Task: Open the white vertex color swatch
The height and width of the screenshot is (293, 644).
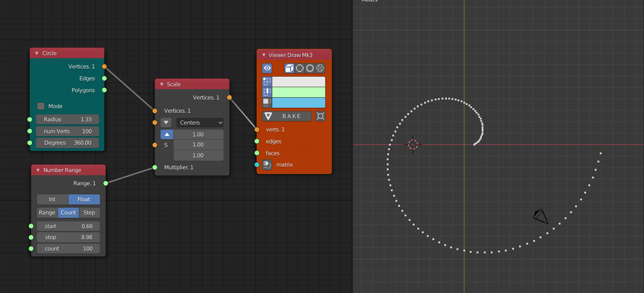Action: (299, 82)
